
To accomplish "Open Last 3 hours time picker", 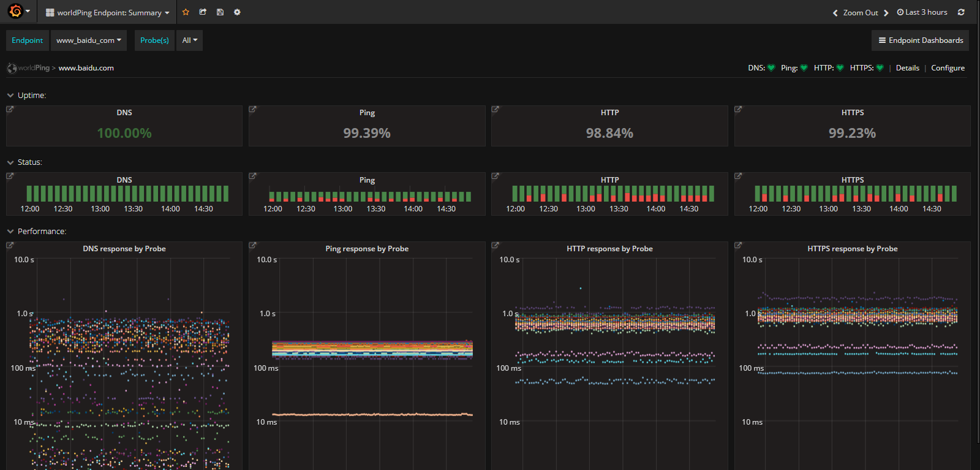I will (x=922, y=12).
